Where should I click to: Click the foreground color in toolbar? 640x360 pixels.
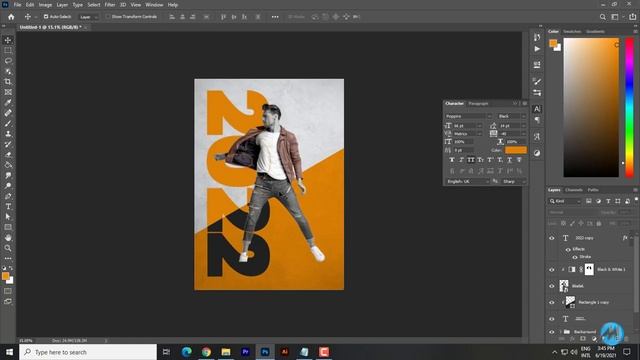click(5, 276)
